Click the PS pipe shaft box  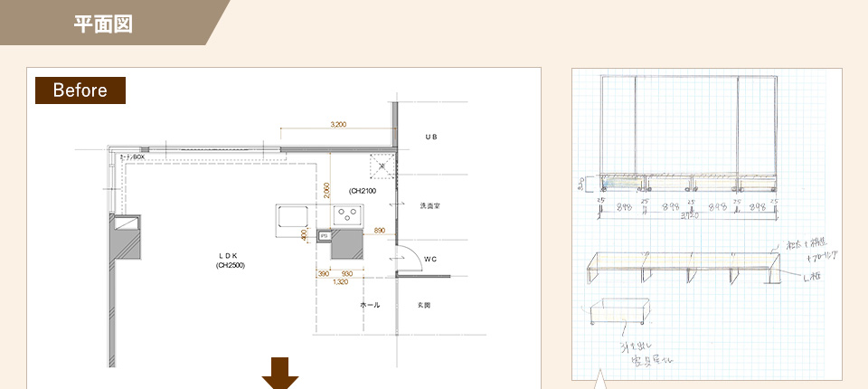(x=324, y=235)
